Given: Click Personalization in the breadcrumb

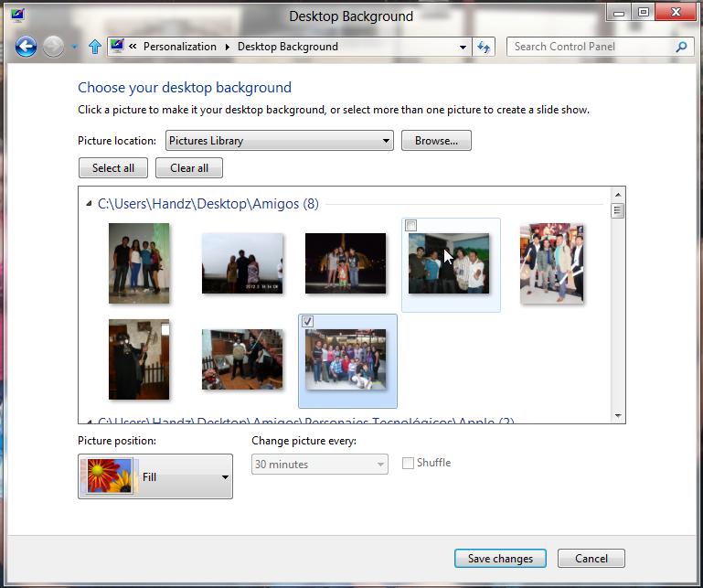Looking at the screenshot, I should coord(179,47).
